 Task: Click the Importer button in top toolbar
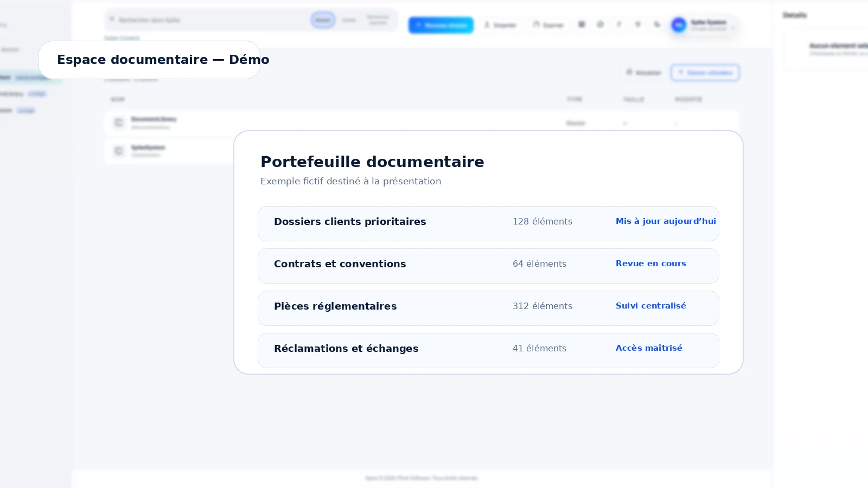[x=500, y=25]
